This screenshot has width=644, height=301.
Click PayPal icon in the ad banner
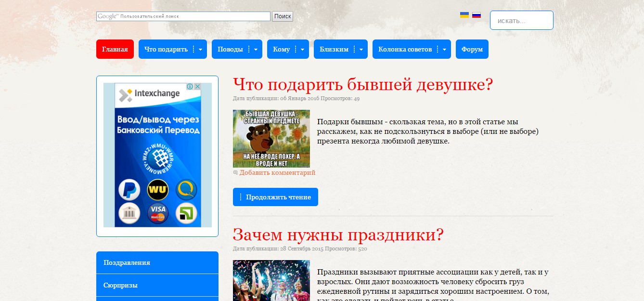[129, 190]
